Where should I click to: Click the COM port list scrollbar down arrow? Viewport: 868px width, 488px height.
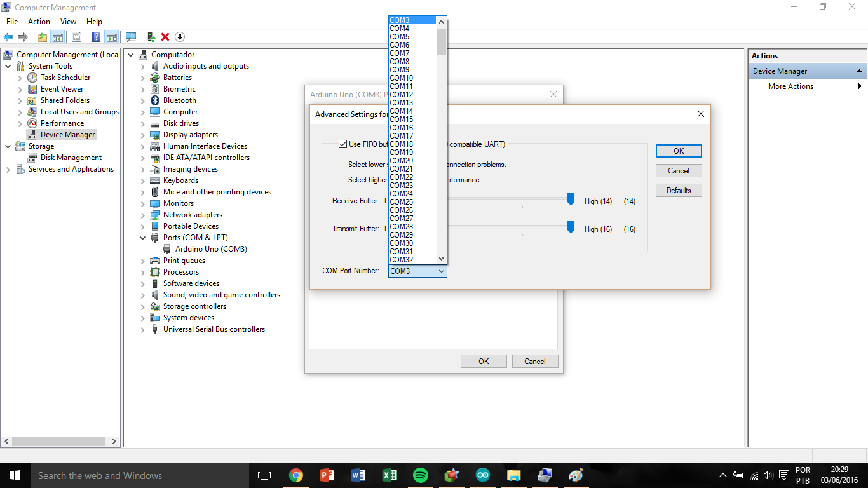442,259
